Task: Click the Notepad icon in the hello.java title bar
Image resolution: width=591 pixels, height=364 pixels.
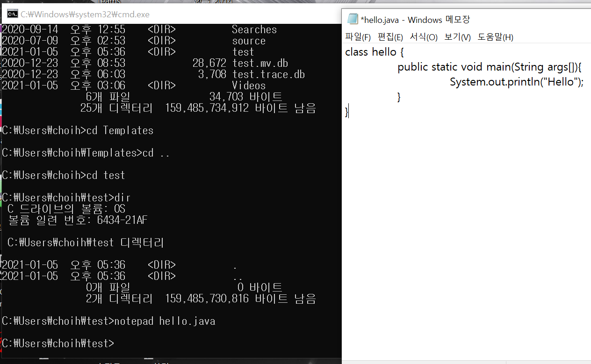Action: click(x=353, y=20)
